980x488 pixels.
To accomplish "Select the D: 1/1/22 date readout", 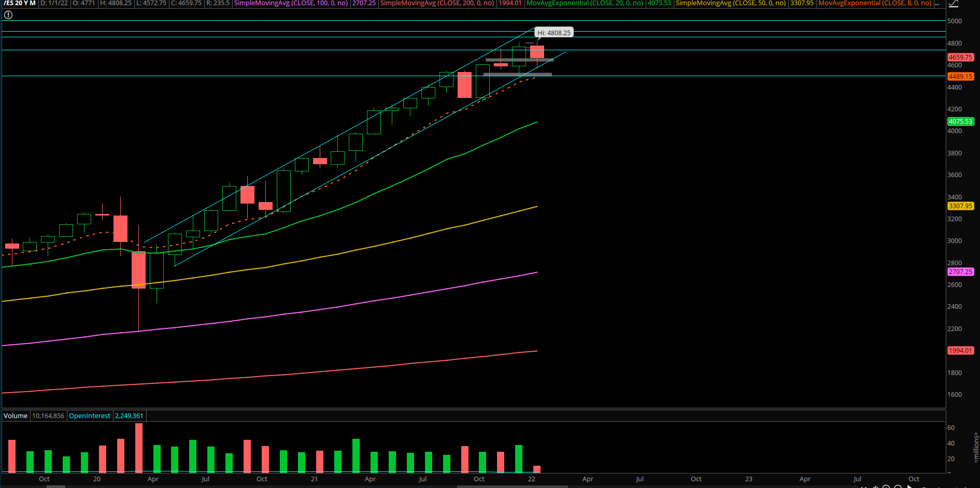I will 54,3.
